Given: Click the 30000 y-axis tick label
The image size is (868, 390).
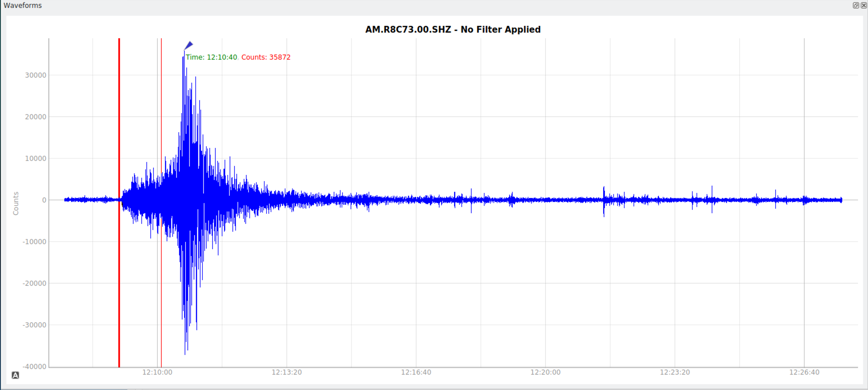Looking at the screenshot, I should point(35,75).
